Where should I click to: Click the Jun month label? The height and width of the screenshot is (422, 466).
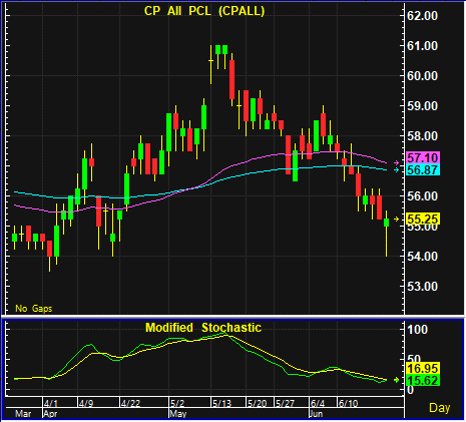pos(316,414)
